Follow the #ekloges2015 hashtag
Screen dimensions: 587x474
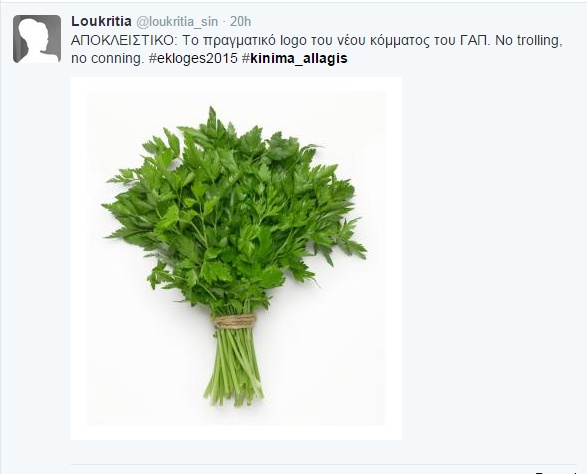(193, 58)
